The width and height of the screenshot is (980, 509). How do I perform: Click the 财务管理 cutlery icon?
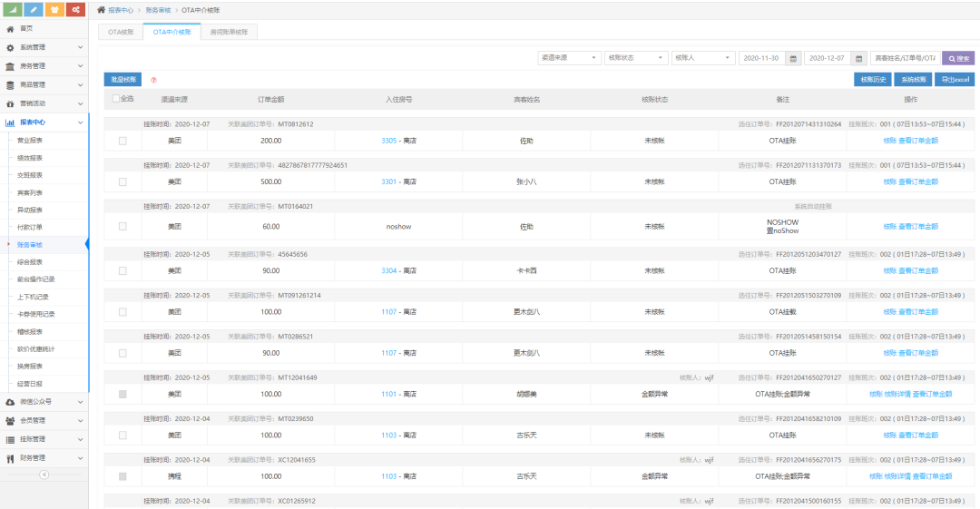point(10,458)
